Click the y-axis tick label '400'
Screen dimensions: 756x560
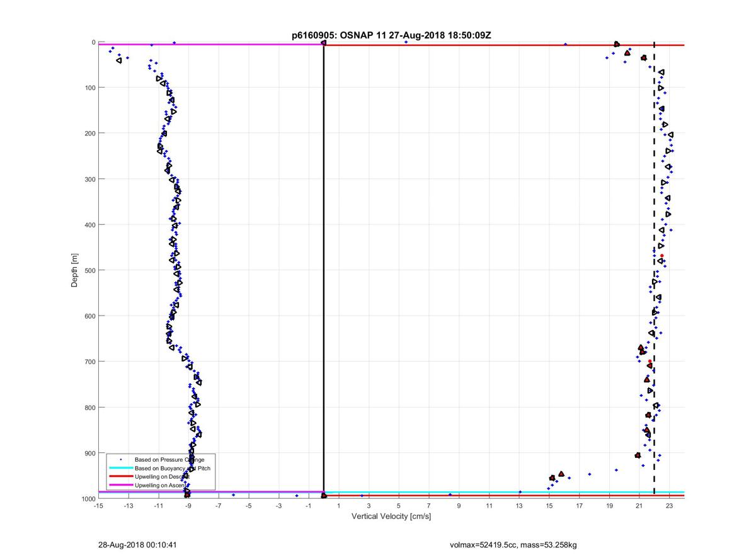tap(89, 225)
